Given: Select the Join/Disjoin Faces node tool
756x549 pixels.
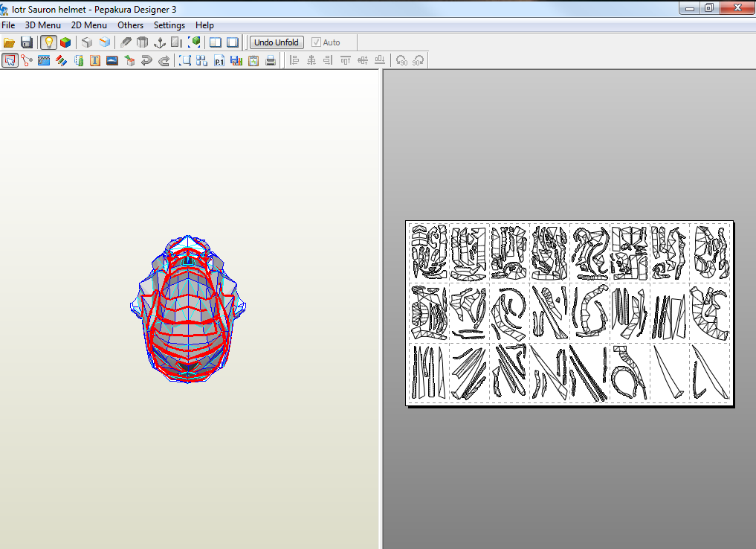Looking at the screenshot, I should click(x=27, y=60).
